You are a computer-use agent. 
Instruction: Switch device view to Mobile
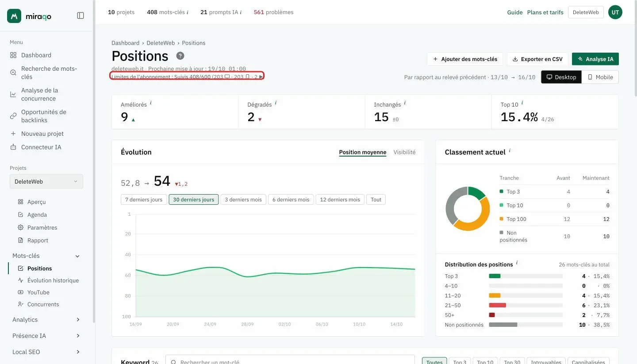[600, 77]
